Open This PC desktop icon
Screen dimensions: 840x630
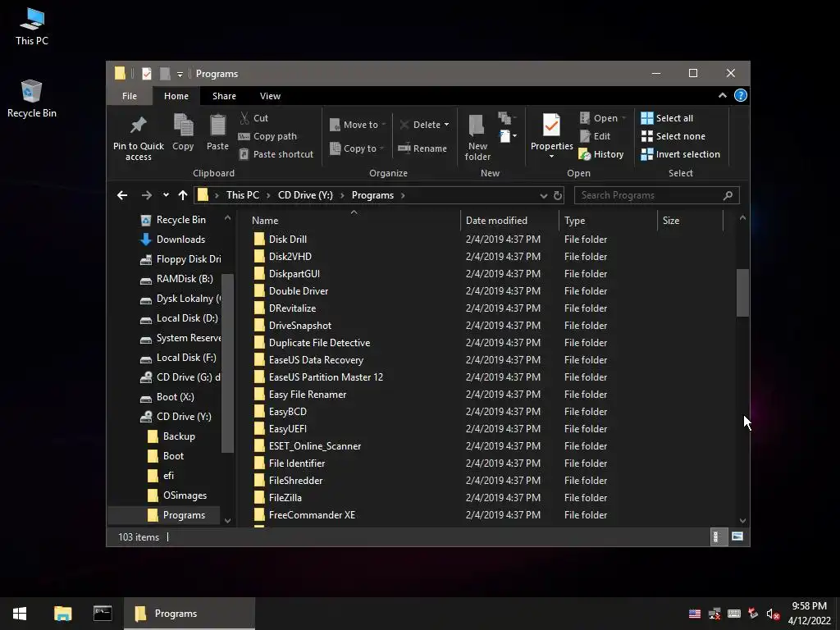pyautogui.click(x=32, y=27)
